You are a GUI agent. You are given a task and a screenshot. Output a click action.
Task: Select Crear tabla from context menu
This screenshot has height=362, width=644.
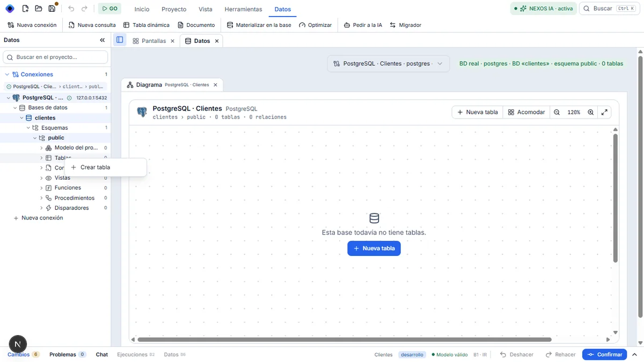[x=105, y=167]
